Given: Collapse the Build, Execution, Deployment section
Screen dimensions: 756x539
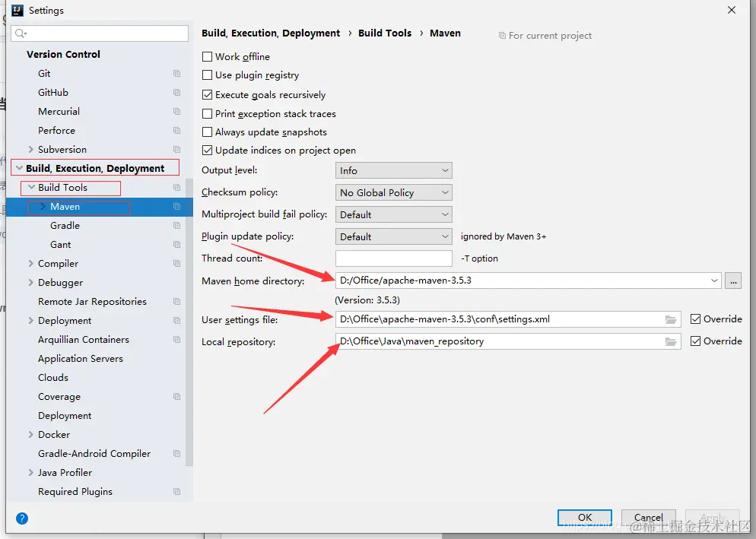Looking at the screenshot, I should [19, 168].
